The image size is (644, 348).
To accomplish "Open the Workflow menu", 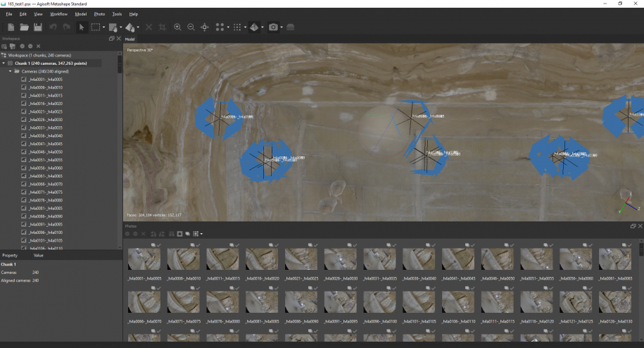I will [59, 14].
